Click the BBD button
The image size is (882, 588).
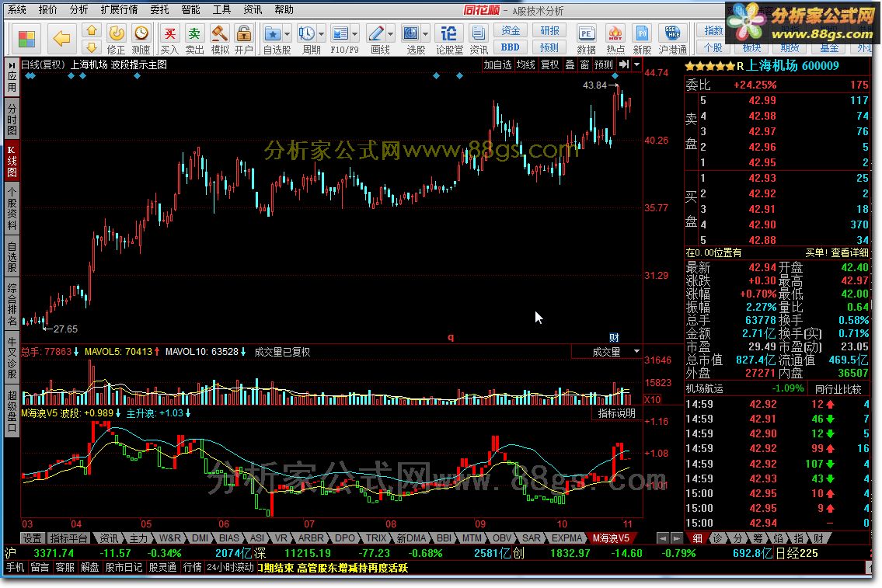point(511,47)
